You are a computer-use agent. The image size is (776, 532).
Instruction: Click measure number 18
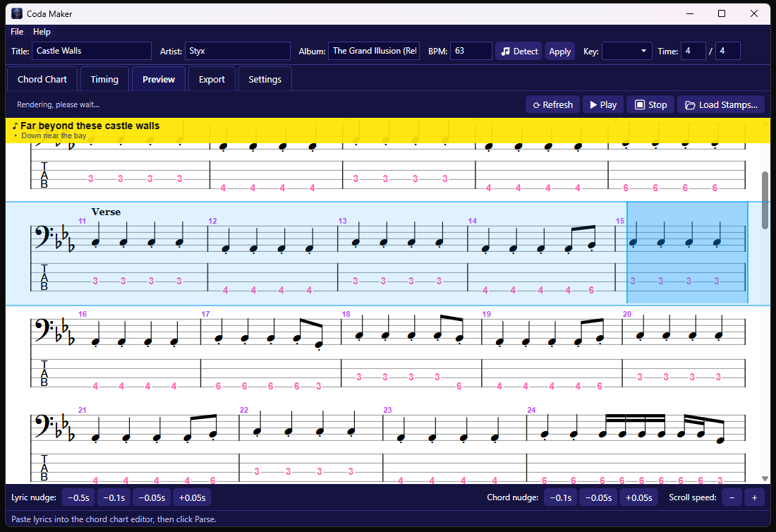pyautogui.click(x=346, y=314)
